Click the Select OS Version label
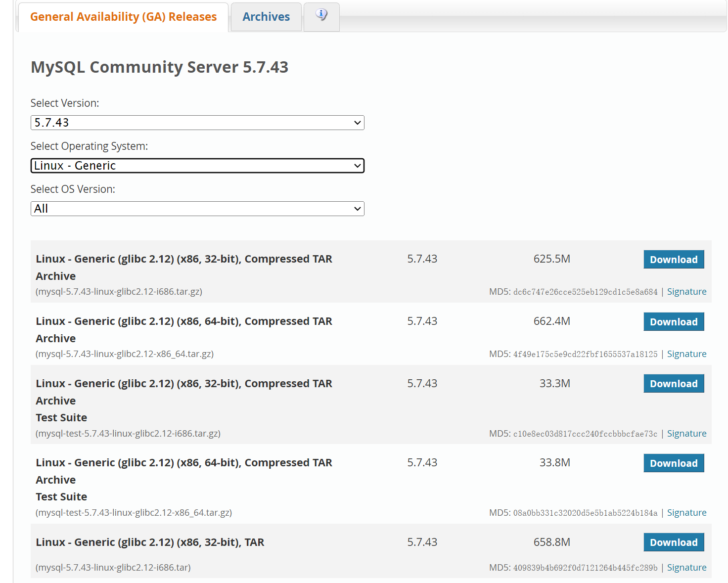The height and width of the screenshot is (583, 728). tap(73, 189)
